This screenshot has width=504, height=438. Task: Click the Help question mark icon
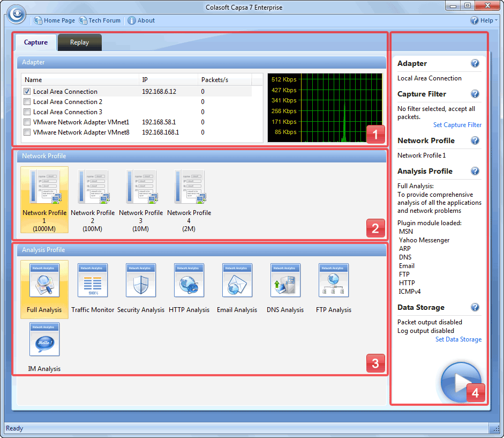click(x=474, y=20)
